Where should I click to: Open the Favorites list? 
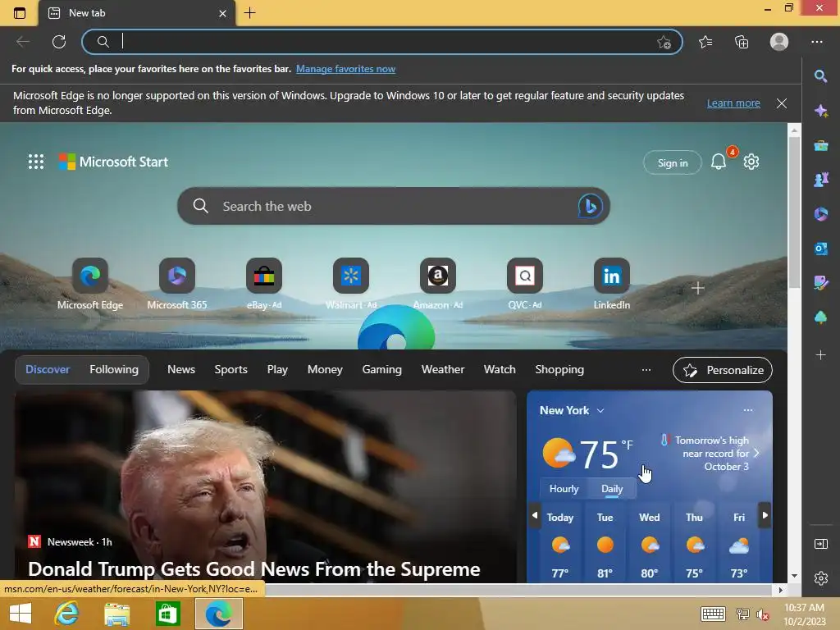[x=705, y=42]
